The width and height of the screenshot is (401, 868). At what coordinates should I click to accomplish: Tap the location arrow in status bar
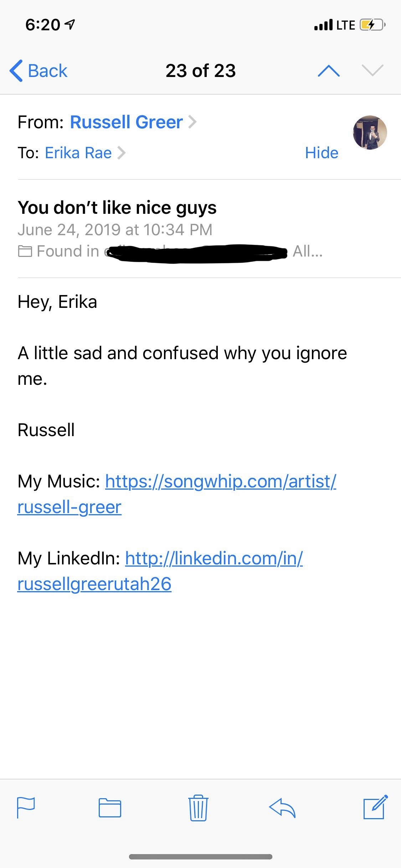click(70, 24)
